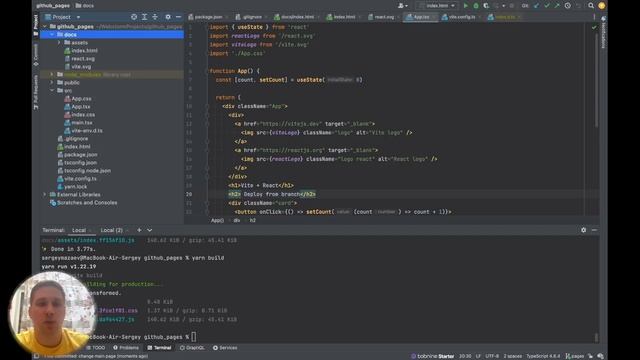Viewport: 640px width, 360px height.
Task: Expand all nodes in the Project panel
Action: click(x=144, y=17)
